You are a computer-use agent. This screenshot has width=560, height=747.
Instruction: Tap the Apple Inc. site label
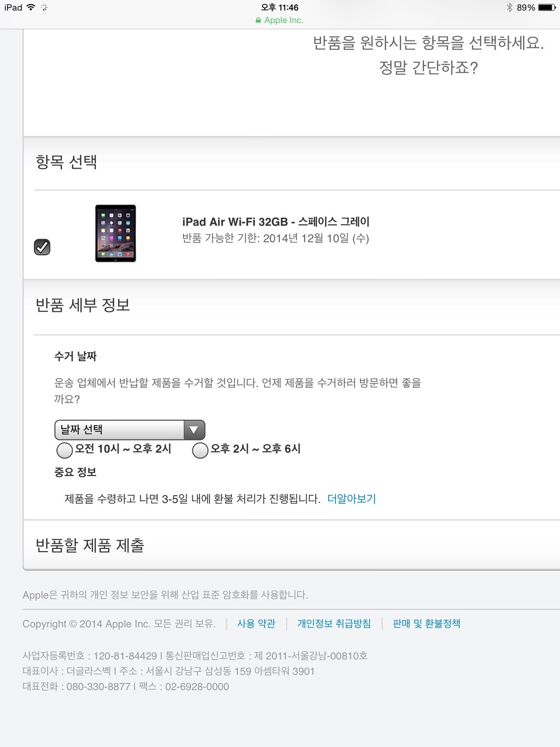(x=283, y=20)
